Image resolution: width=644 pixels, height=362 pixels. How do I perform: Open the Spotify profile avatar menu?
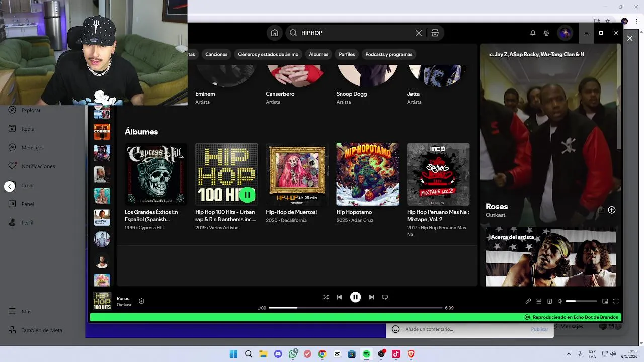tap(565, 33)
